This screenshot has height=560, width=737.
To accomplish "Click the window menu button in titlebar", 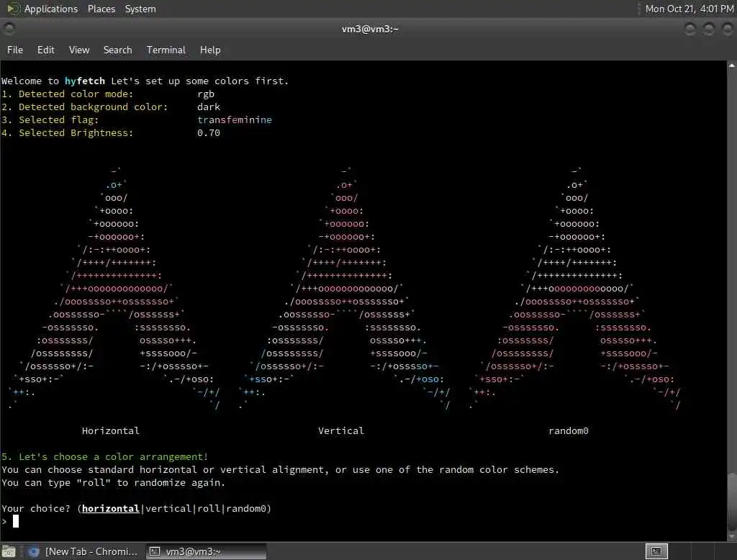I will click(x=9, y=30).
